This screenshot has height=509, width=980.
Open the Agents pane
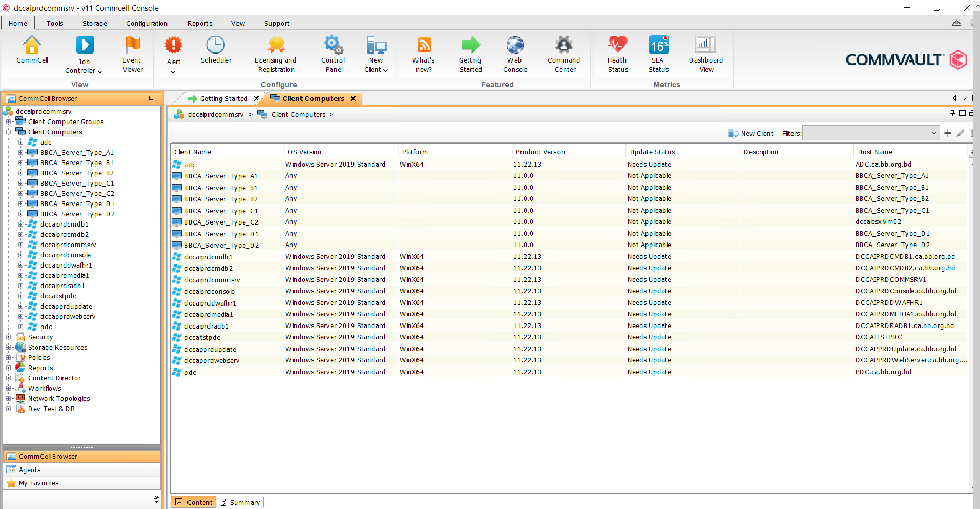82,470
